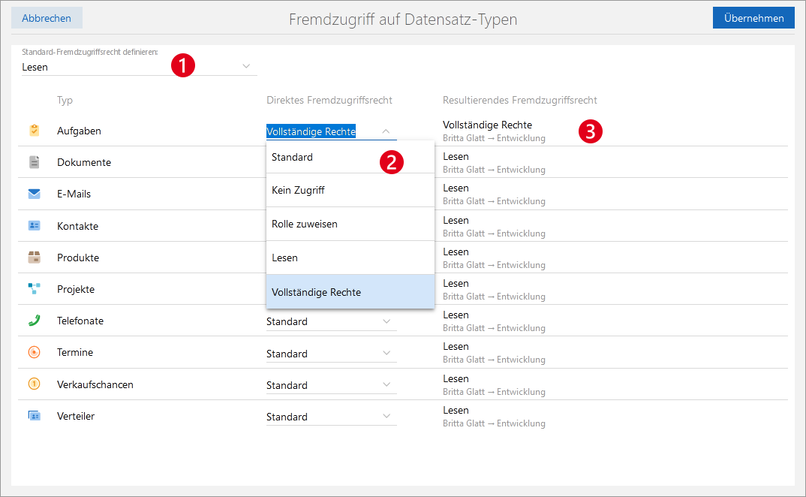
Task: Click the Dokumente file icon
Action: click(x=34, y=162)
